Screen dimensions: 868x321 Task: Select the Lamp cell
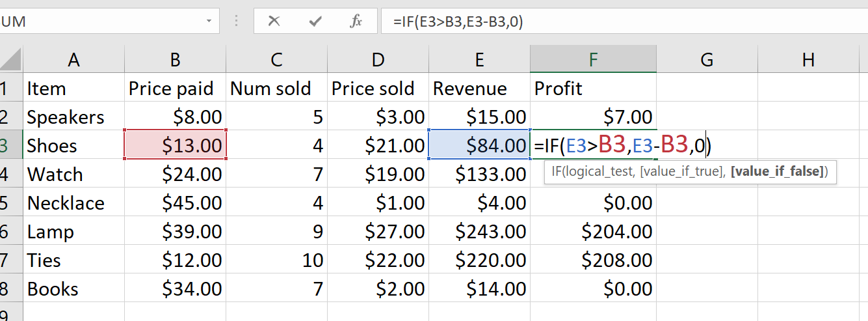click(73, 231)
